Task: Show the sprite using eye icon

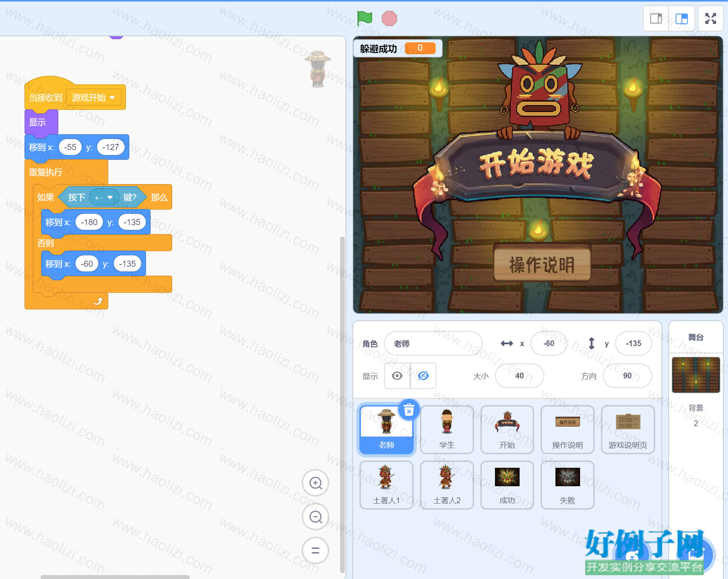Action: (x=397, y=376)
